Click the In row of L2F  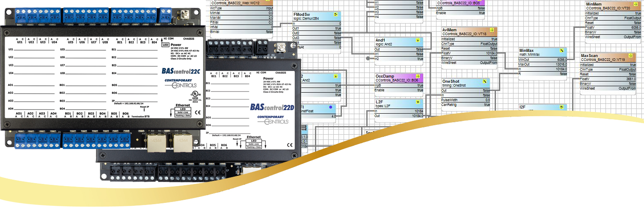(399, 111)
